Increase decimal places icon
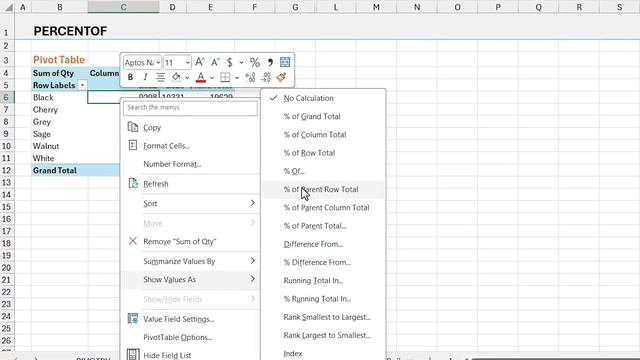Screen dimensions: 640x360 pos(250,77)
